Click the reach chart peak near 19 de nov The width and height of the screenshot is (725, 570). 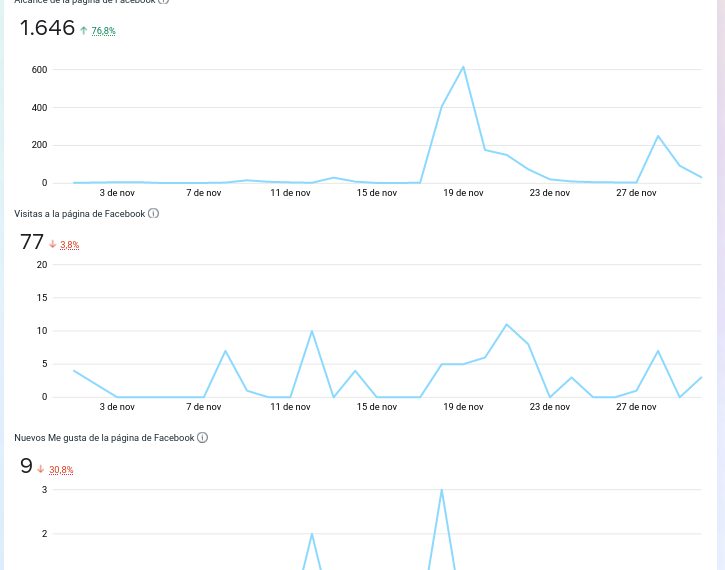pyautogui.click(x=463, y=67)
